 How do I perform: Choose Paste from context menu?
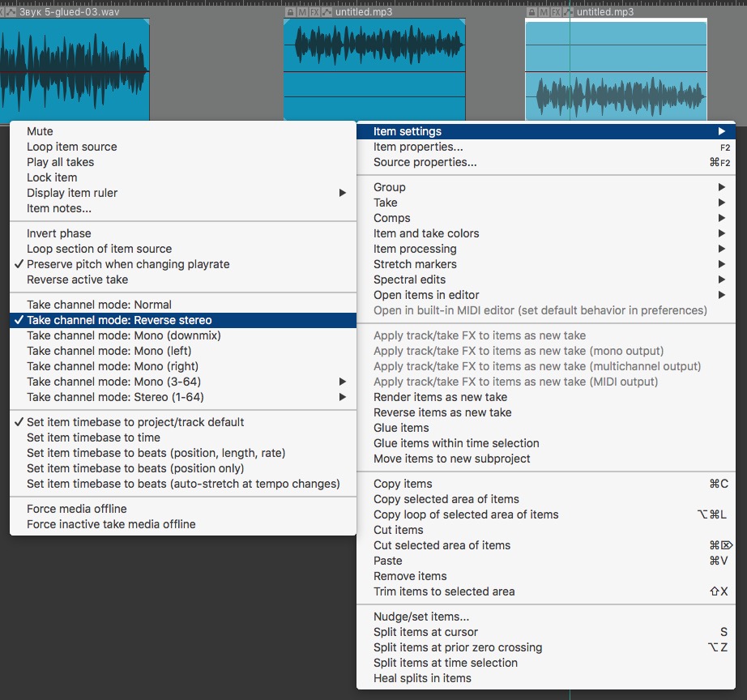[x=546, y=561]
